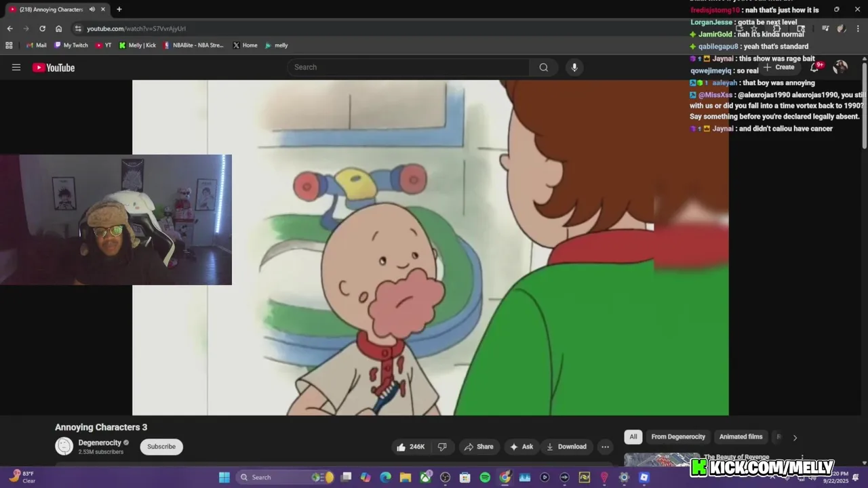868x488 pixels.
Task: Open Microsoft Edge from the taskbar
Action: [x=386, y=477]
